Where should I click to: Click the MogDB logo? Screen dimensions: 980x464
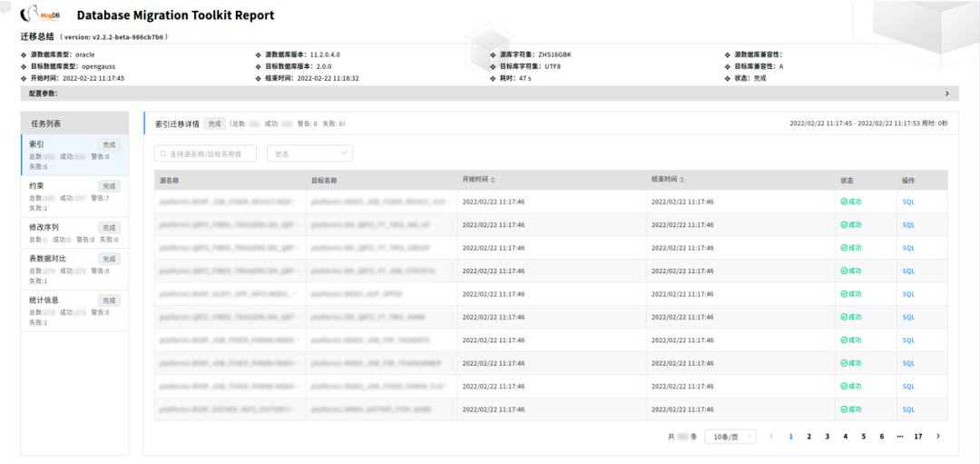41,15
